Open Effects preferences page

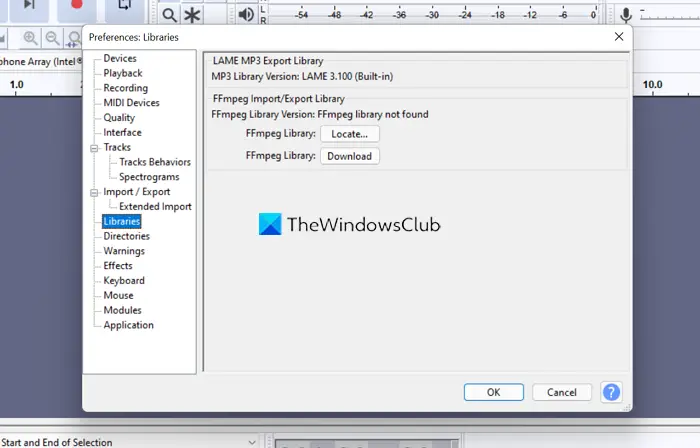click(x=118, y=265)
